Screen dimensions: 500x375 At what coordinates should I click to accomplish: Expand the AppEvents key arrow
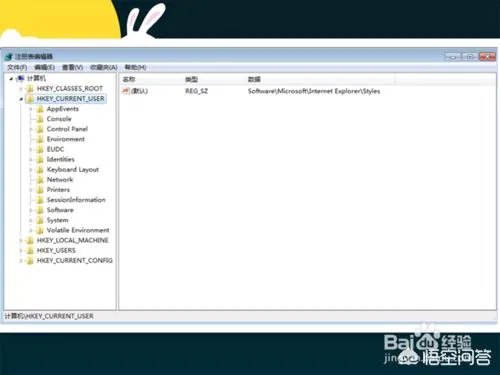[31, 109]
